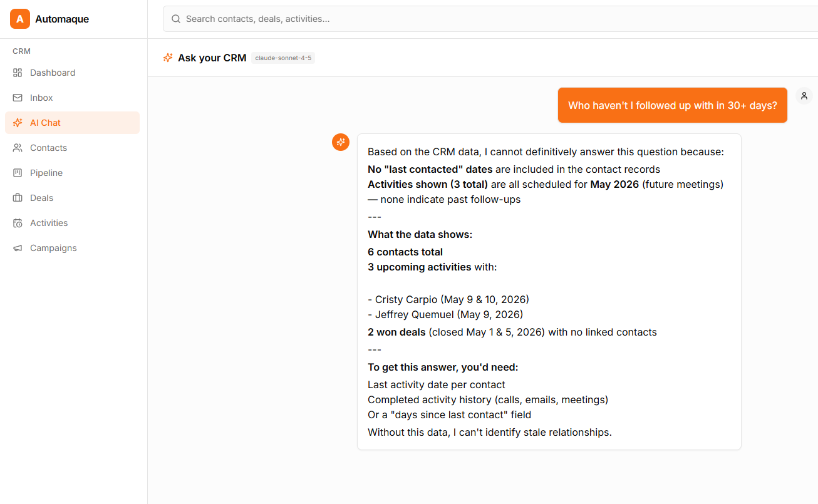This screenshot has width=818, height=504.
Task: Click the assistant sparkle avatar icon
Action: point(341,142)
